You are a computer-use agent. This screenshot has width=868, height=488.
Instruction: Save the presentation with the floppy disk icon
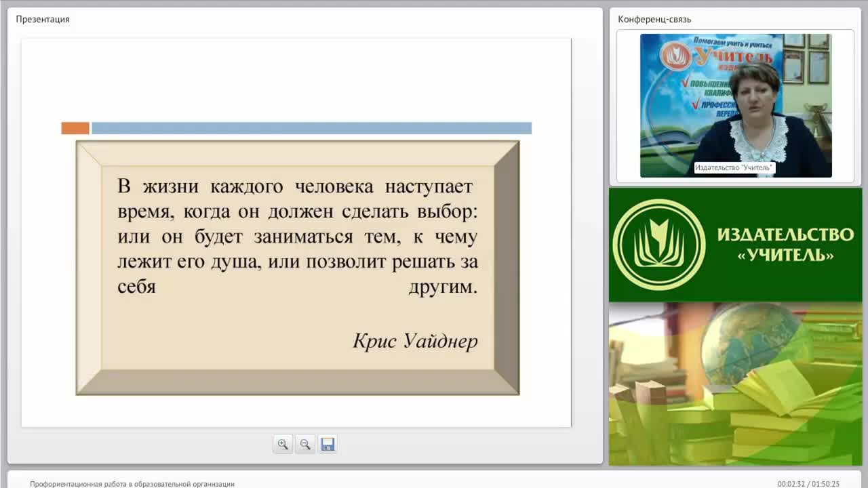point(328,445)
